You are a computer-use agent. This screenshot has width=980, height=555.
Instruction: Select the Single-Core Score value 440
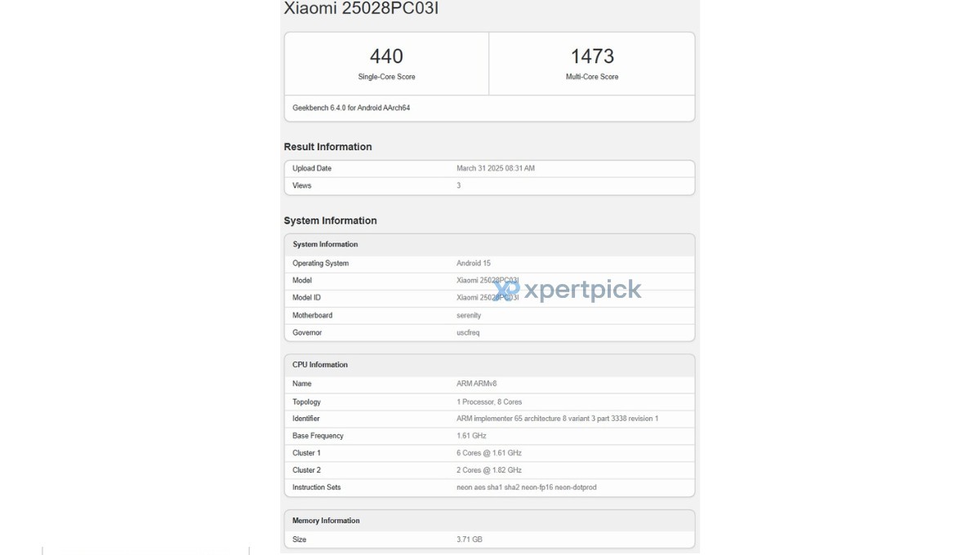point(386,56)
